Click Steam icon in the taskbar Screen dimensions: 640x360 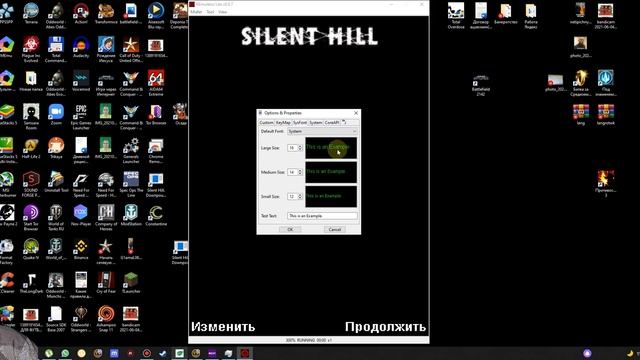click(163, 353)
